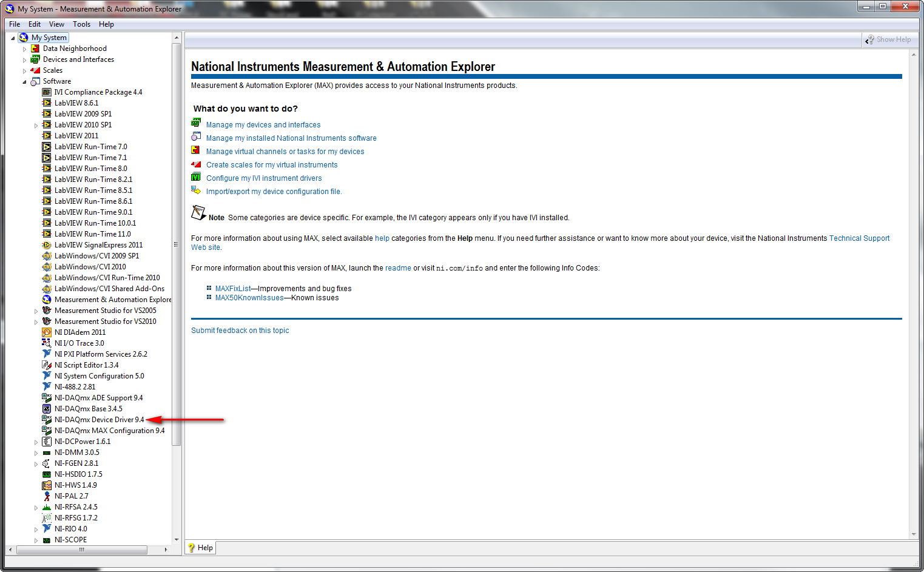Select NI-DAQmx MAX Configuration 9.4 item

(x=109, y=431)
